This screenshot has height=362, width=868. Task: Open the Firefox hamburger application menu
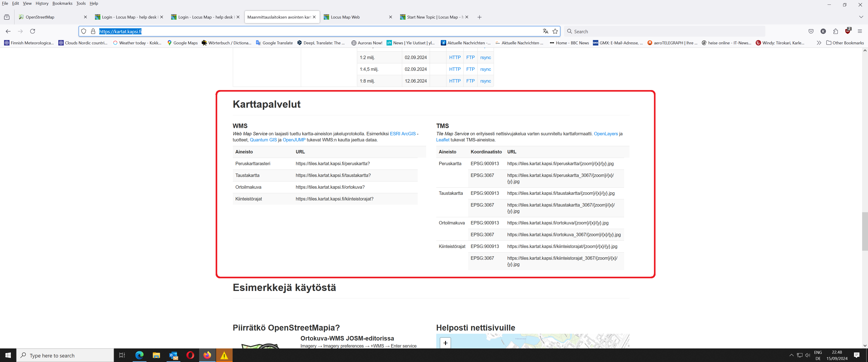tap(860, 31)
